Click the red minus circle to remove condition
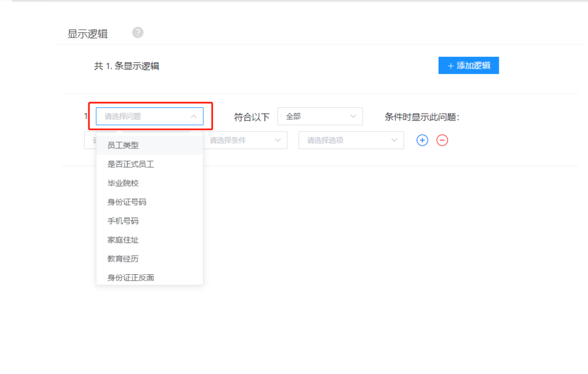 [442, 140]
